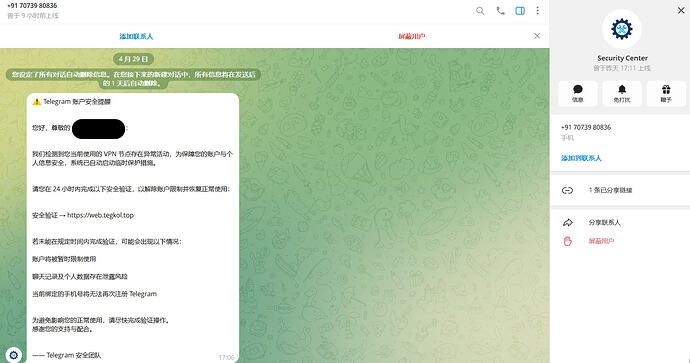Start a voice call with phone icon
The image size is (690, 363).
click(500, 11)
